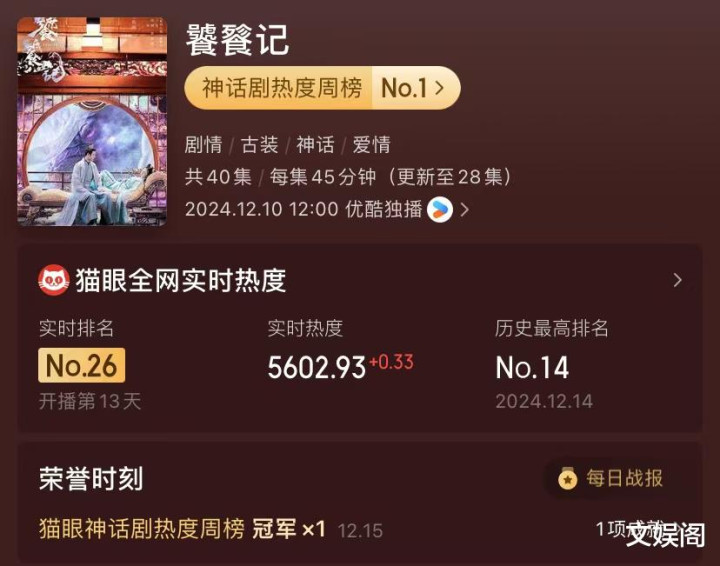The width and height of the screenshot is (720, 566).
Task: Tap the Maoyan cat logo icon
Action: tap(54, 280)
